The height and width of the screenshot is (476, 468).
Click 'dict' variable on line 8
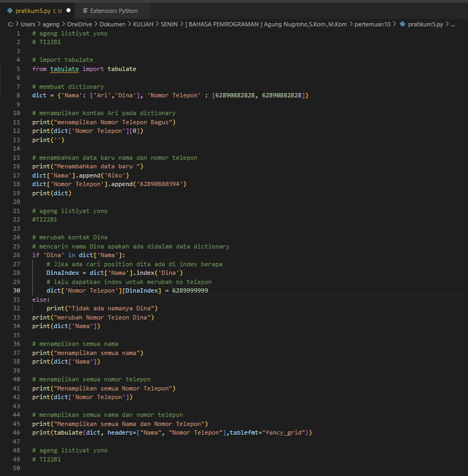[39, 95]
